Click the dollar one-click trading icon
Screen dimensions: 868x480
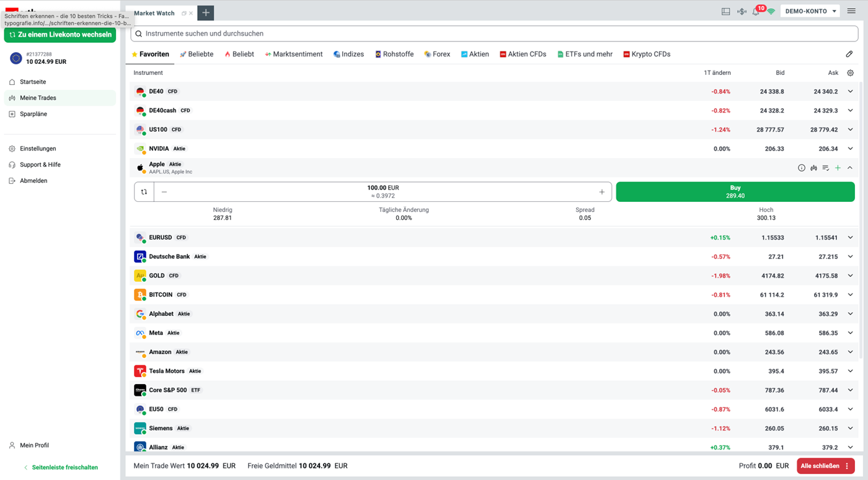(742, 11)
